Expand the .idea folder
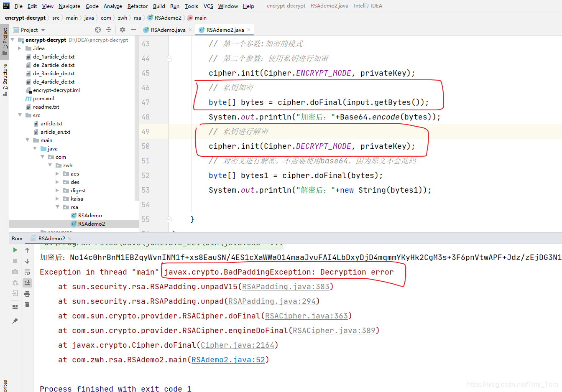The width and height of the screenshot is (562, 392). click(20, 48)
